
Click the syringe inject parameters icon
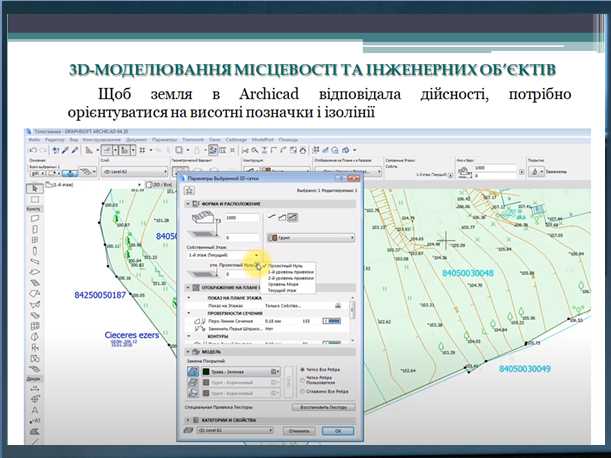[x=75, y=150]
